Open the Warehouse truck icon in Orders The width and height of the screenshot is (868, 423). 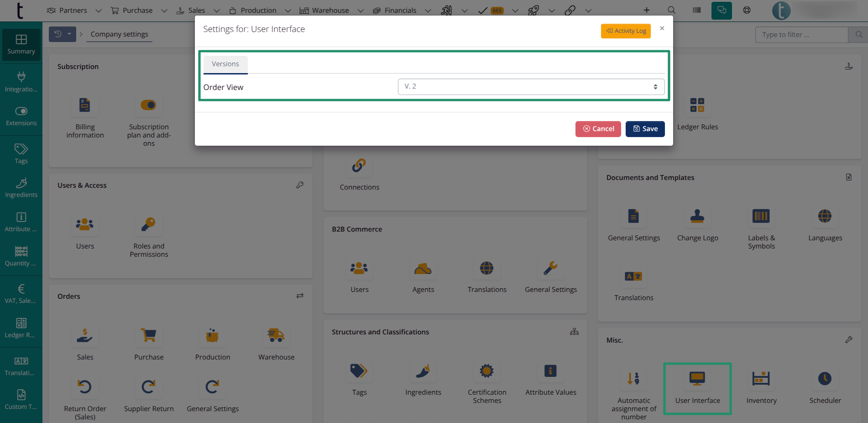pos(276,336)
